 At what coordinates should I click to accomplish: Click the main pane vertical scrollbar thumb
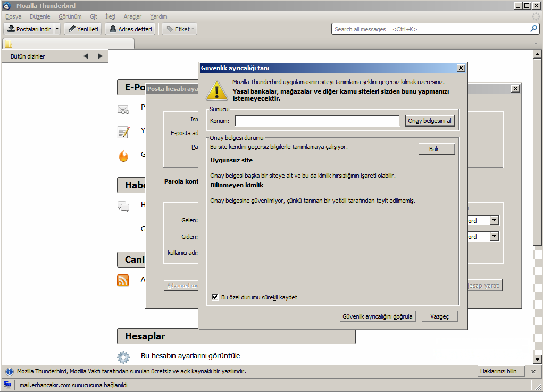tap(537, 152)
